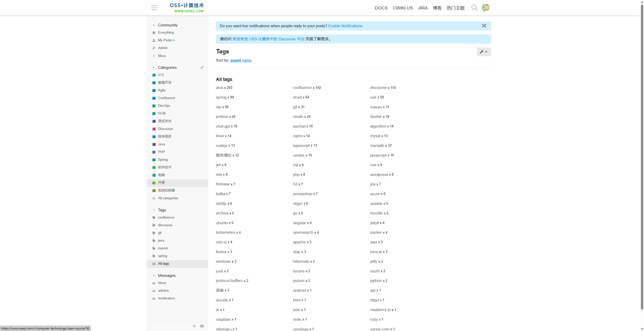644x331 pixels.
Task: Open the JIRA top menu item
Action: pyautogui.click(x=423, y=8)
